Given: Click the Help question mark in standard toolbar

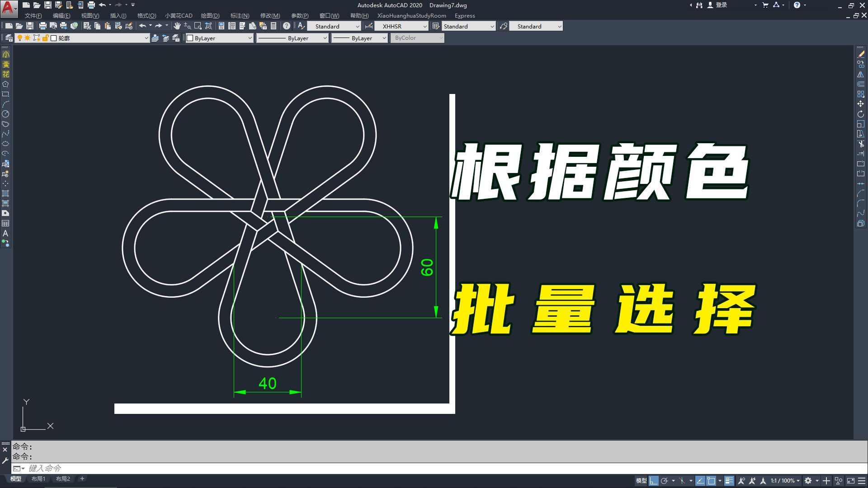Looking at the screenshot, I should [287, 26].
